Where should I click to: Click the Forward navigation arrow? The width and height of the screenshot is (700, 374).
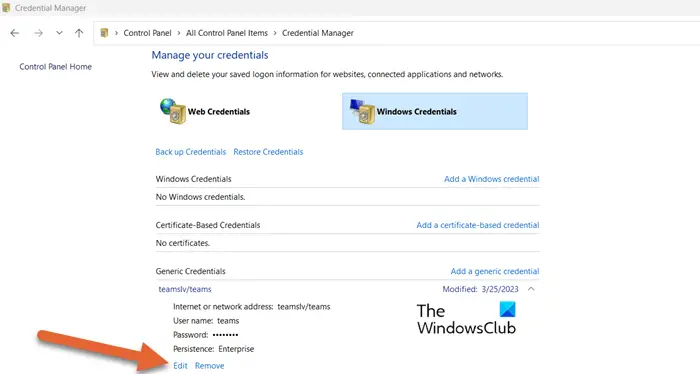tap(38, 33)
